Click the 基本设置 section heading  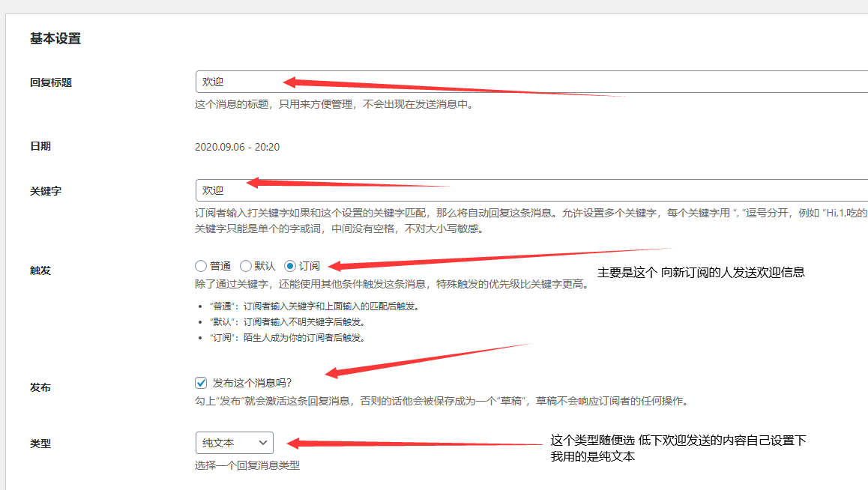point(55,39)
